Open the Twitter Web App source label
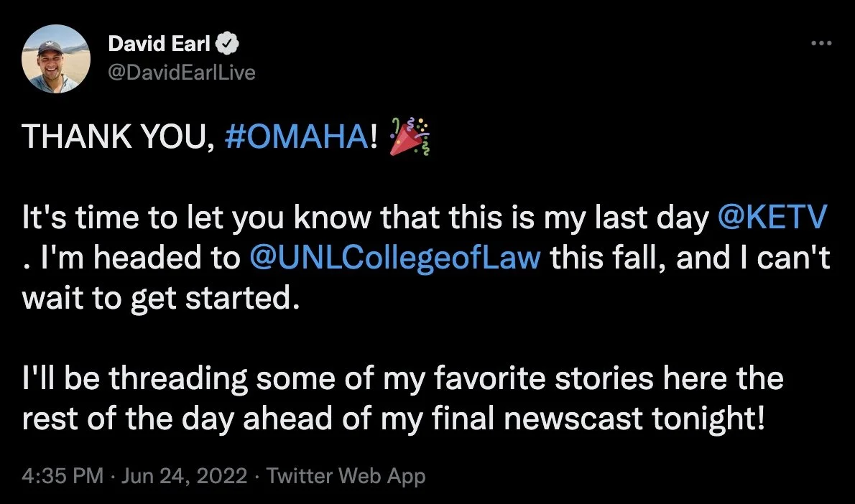Viewport: 855px width, 504px height. click(x=346, y=475)
